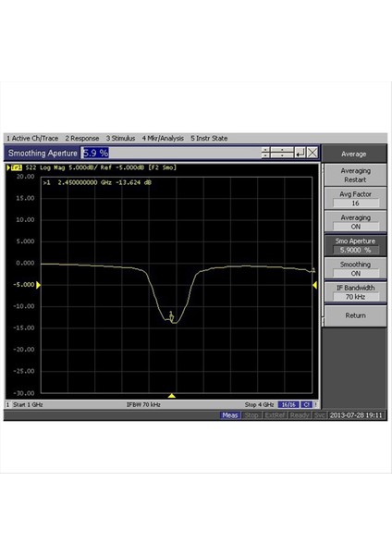Open the Mkr/Analysis menu
Viewport: 392px width, 555px height.
(163, 139)
